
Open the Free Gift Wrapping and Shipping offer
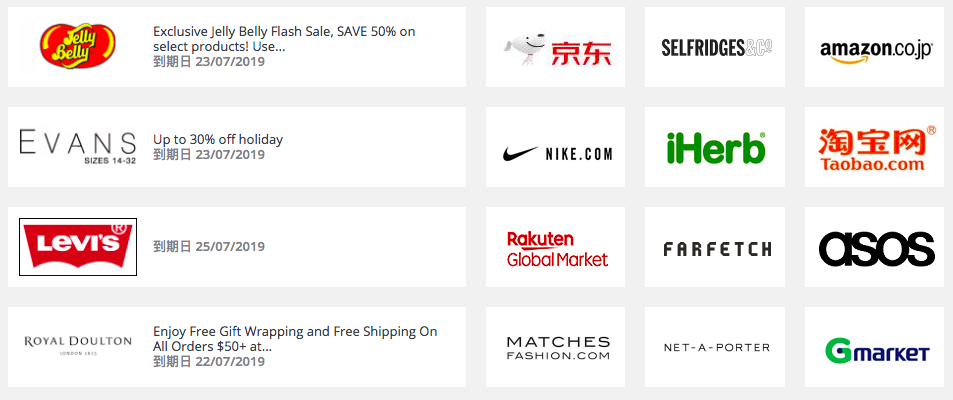click(295, 339)
